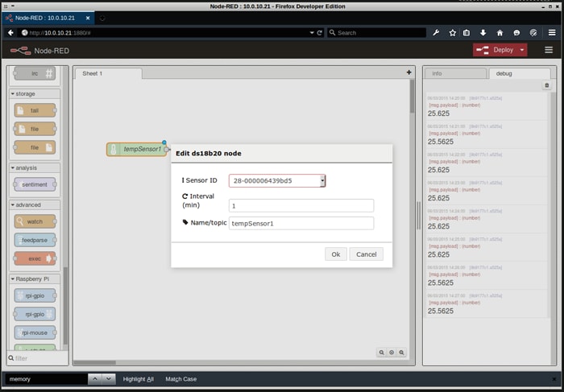This screenshot has height=392, width=564.
Task: Find previous match with up arrow
Action: tap(95, 378)
